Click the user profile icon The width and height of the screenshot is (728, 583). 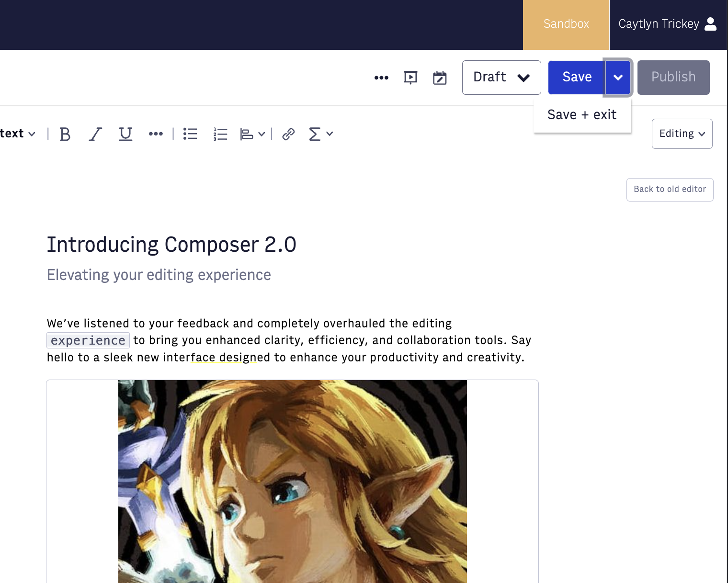711,24
